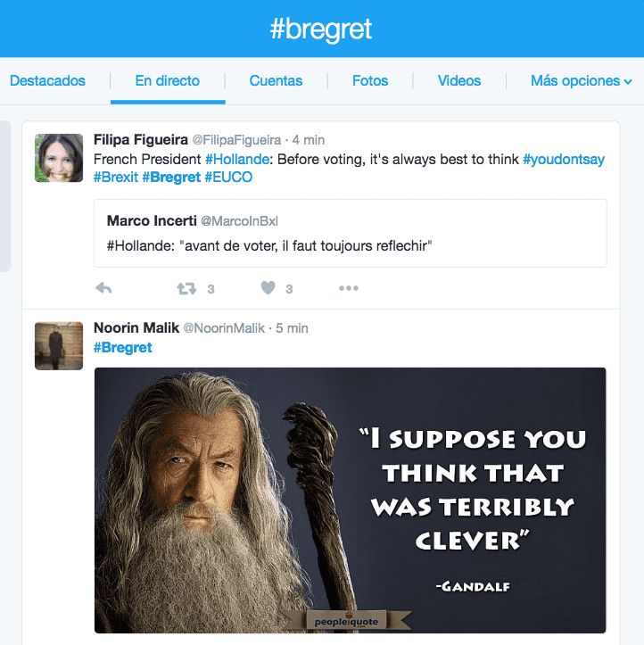Click #Bregret hashtag in Noorin's tweet
This screenshot has height=645, width=644.
[x=123, y=347]
